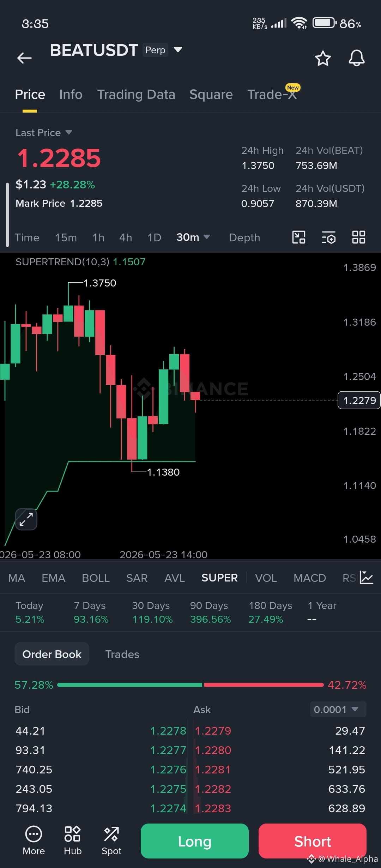Select Order Book tab
Image resolution: width=381 pixels, height=868 pixels.
(x=52, y=654)
